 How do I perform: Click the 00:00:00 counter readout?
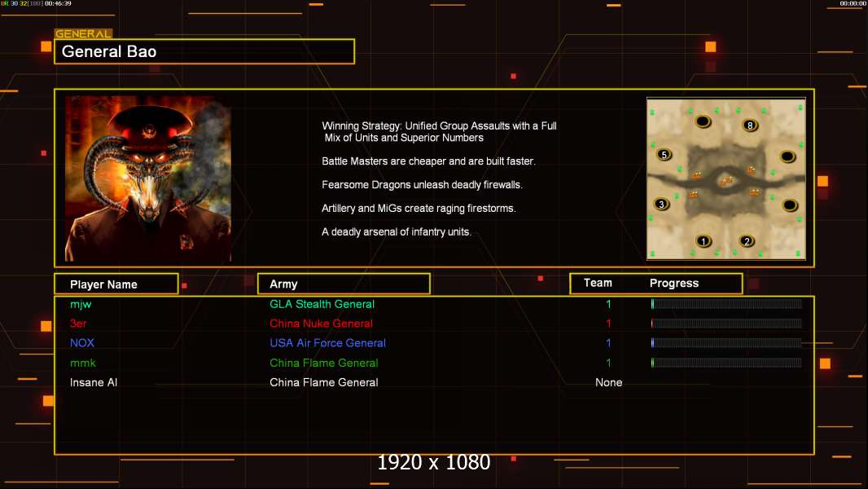pyautogui.click(x=853, y=3)
